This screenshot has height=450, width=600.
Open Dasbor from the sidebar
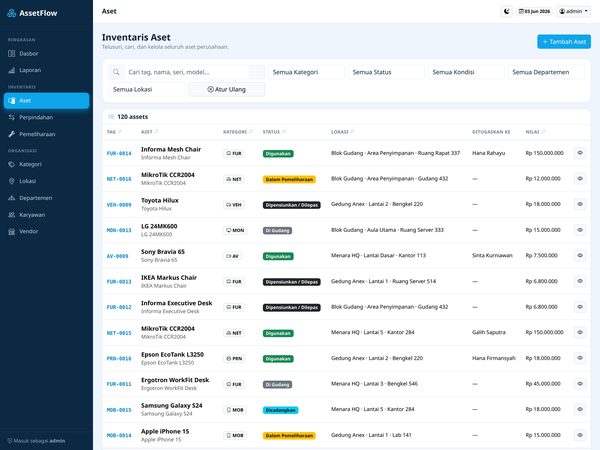[x=46, y=54]
